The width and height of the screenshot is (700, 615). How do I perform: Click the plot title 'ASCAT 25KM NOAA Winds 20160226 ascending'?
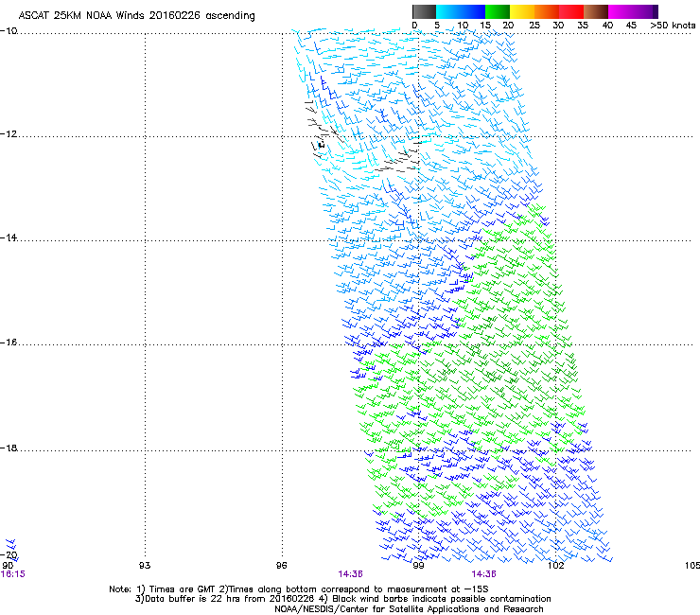point(136,16)
